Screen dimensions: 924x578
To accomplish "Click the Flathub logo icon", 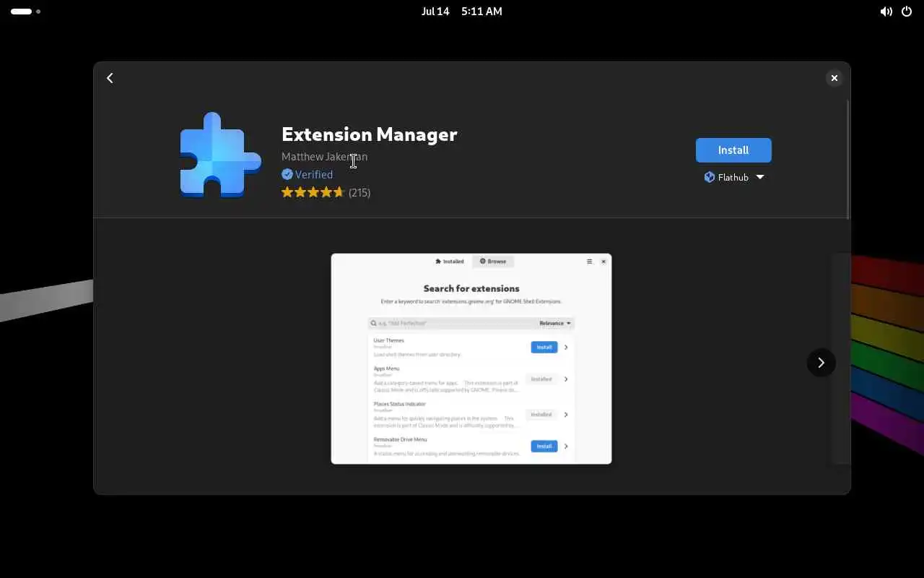I will click(x=710, y=177).
